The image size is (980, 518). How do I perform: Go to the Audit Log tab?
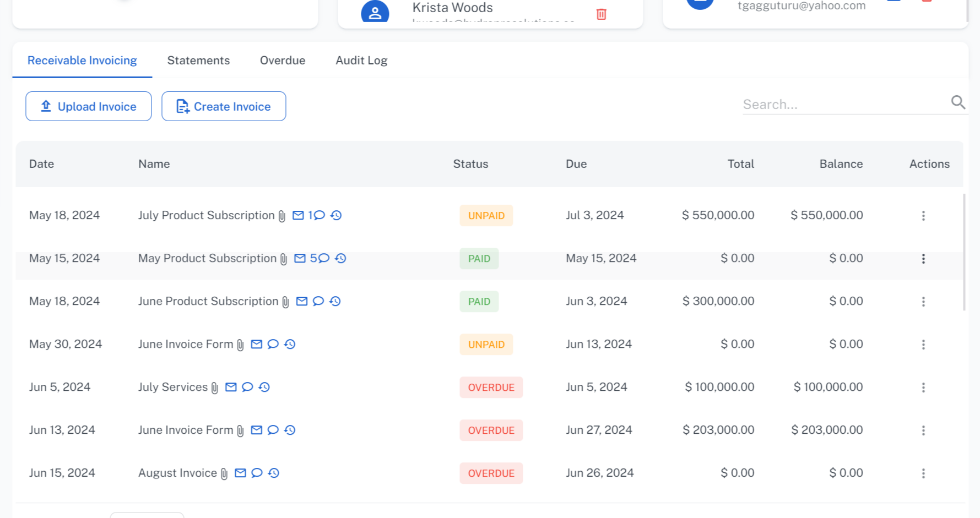tap(361, 61)
